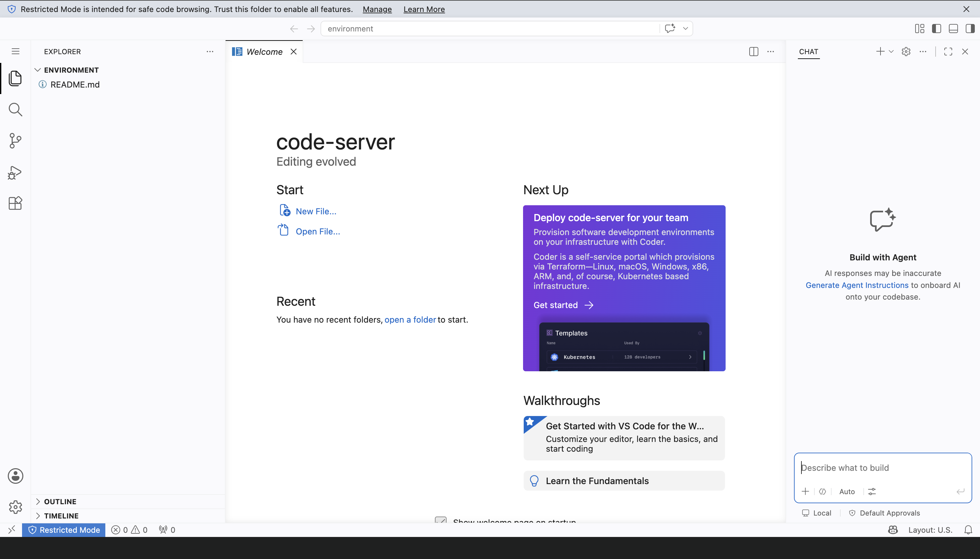
Task: Open the Templates preview image in Deploy card
Action: point(624,347)
